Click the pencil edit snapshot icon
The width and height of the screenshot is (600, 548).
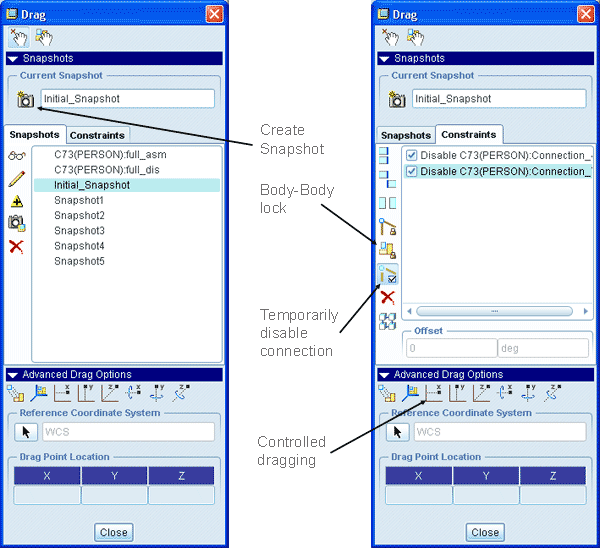16,179
